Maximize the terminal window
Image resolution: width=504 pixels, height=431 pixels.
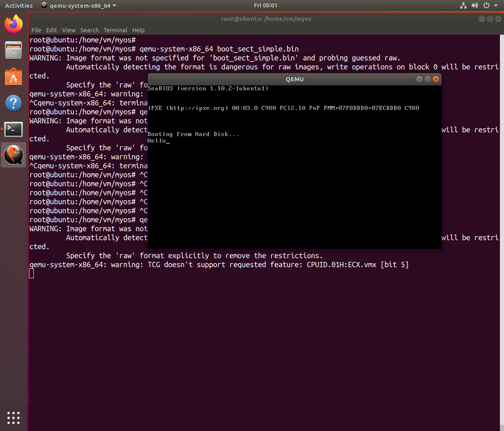(490, 19)
